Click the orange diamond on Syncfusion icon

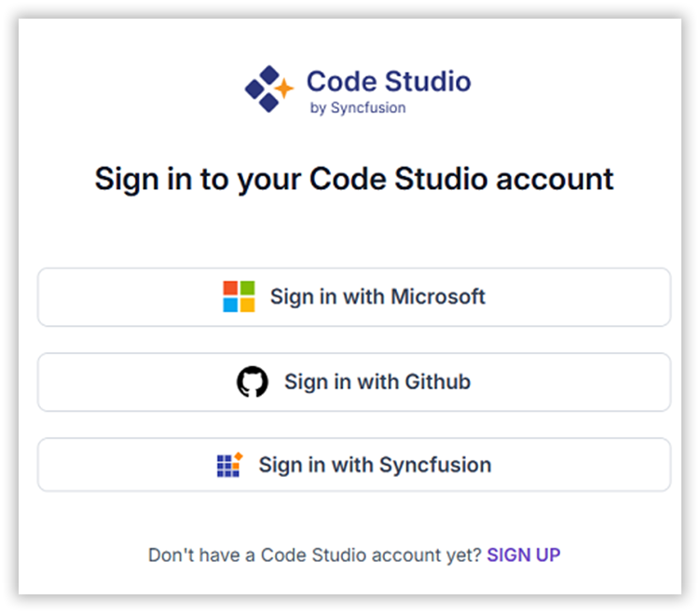(x=239, y=456)
